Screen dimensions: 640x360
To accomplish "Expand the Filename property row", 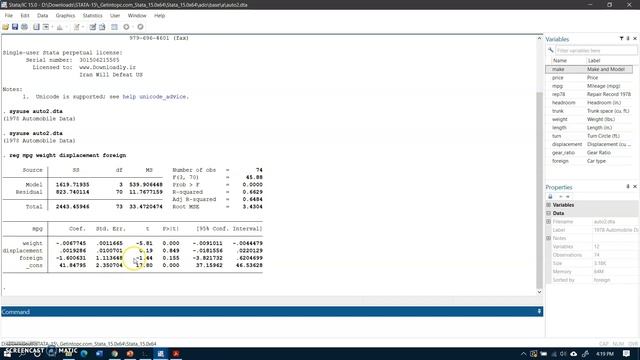I will [x=549, y=222].
